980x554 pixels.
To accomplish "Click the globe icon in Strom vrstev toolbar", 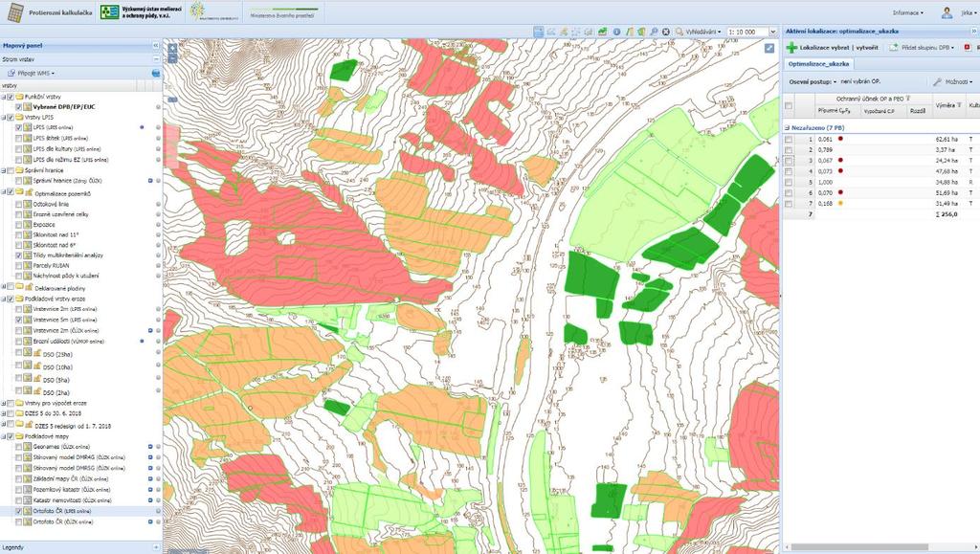I will click(x=156, y=73).
